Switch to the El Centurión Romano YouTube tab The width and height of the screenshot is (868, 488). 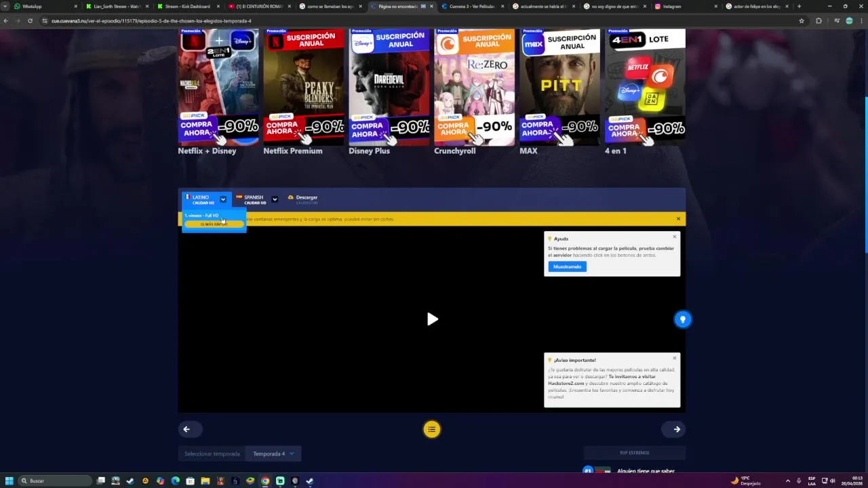tap(258, 6)
